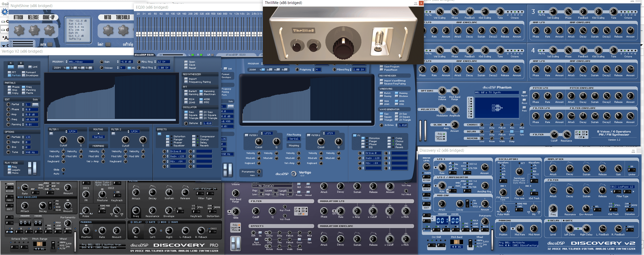The image size is (644, 255).
Task: Toggle Link checkbox next to A/B in Vertigo V2
Action: coord(30,67)
